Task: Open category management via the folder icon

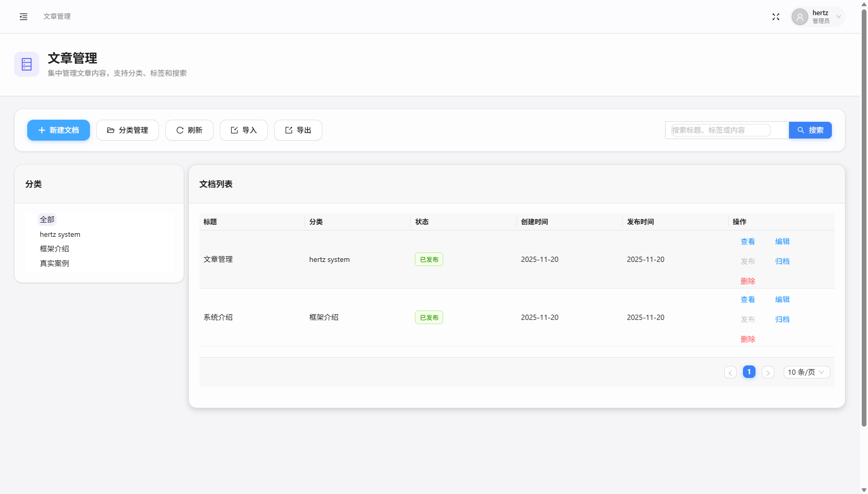Action: click(x=111, y=130)
